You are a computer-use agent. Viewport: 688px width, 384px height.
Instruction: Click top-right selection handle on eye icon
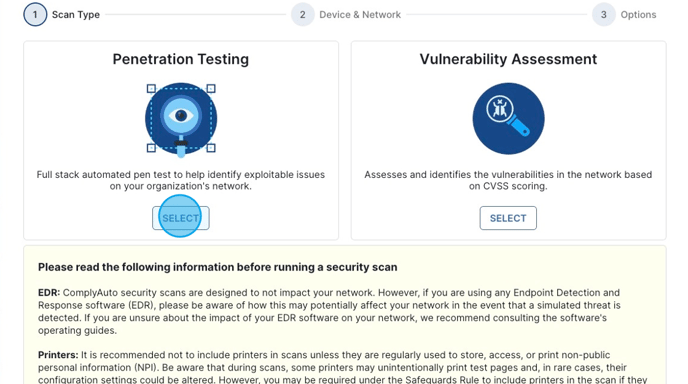(211, 89)
